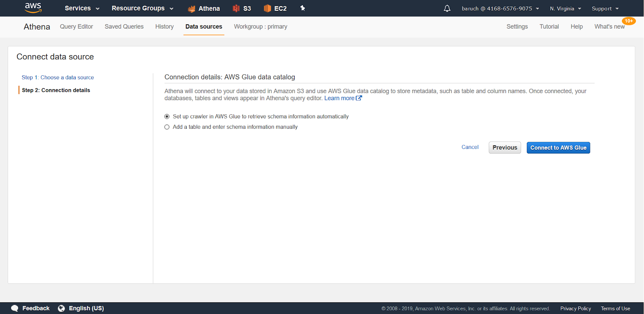
Task: Select Step 2: Connection details
Action: point(56,90)
